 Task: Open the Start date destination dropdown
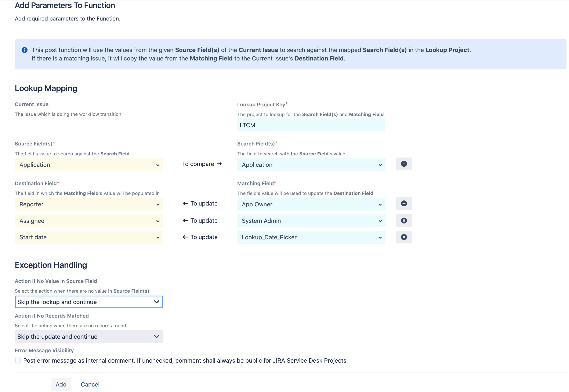tap(89, 237)
